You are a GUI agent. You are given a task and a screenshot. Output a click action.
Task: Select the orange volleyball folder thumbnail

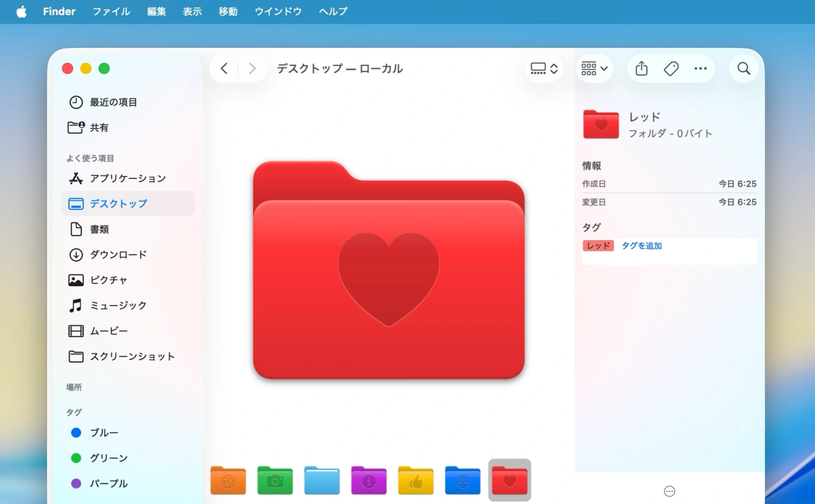pyautogui.click(x=228, y=480)
